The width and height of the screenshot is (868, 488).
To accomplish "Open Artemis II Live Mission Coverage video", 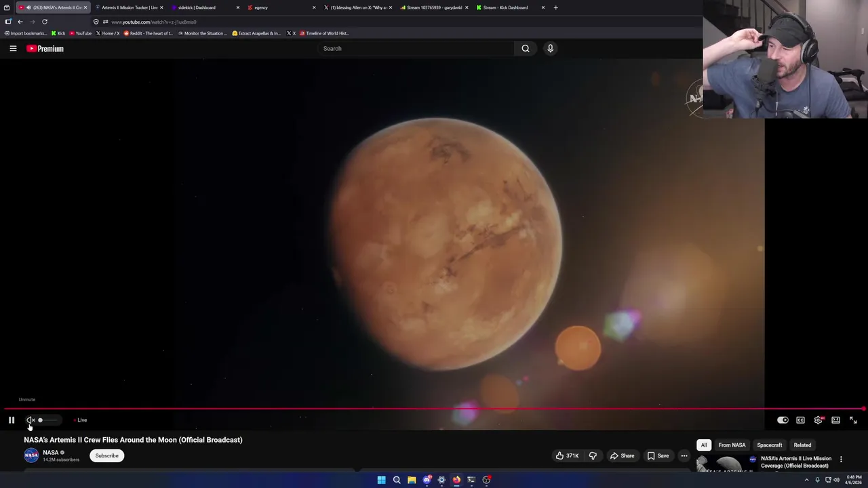I will 796,462.
